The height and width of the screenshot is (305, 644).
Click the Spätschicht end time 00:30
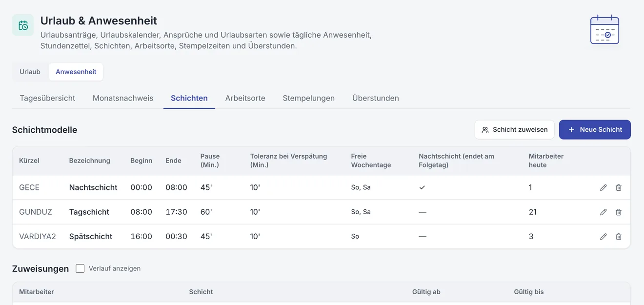[176, 236]
